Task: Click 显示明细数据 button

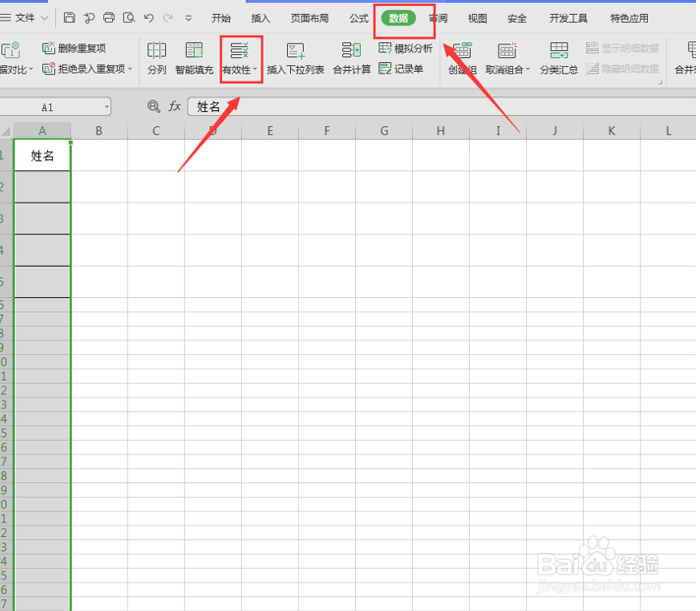Action: point(622,48)
